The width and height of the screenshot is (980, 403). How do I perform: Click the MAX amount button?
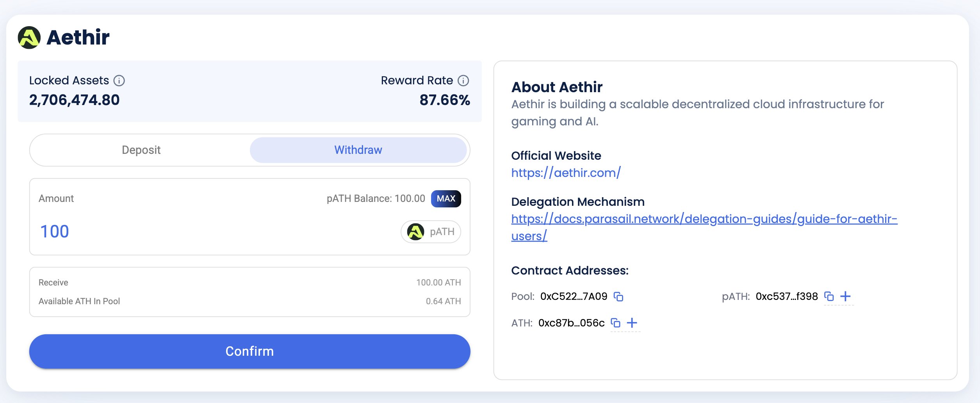(446, 199)
